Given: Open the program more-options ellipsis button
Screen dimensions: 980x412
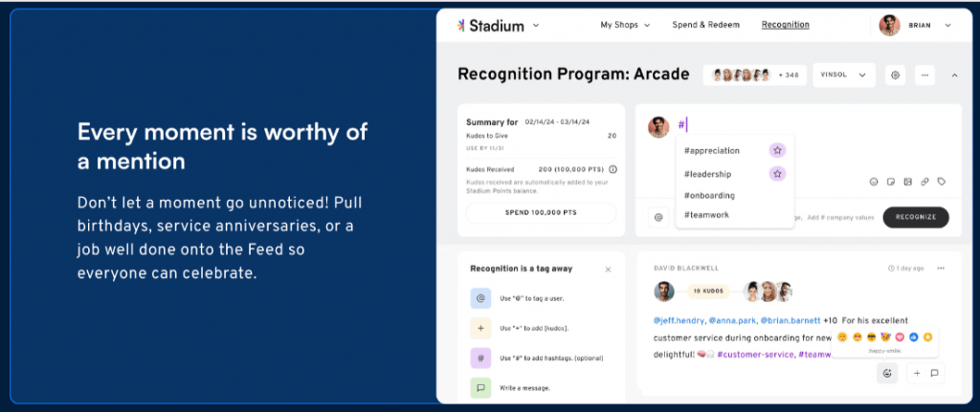Looking at the screenshot, I should pyautogui.click(x=925, y=75).
